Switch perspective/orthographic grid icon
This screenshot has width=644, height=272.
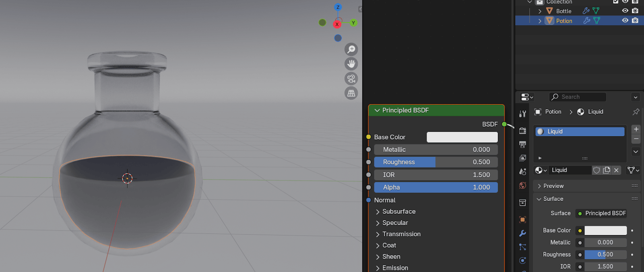coord(351,93)
